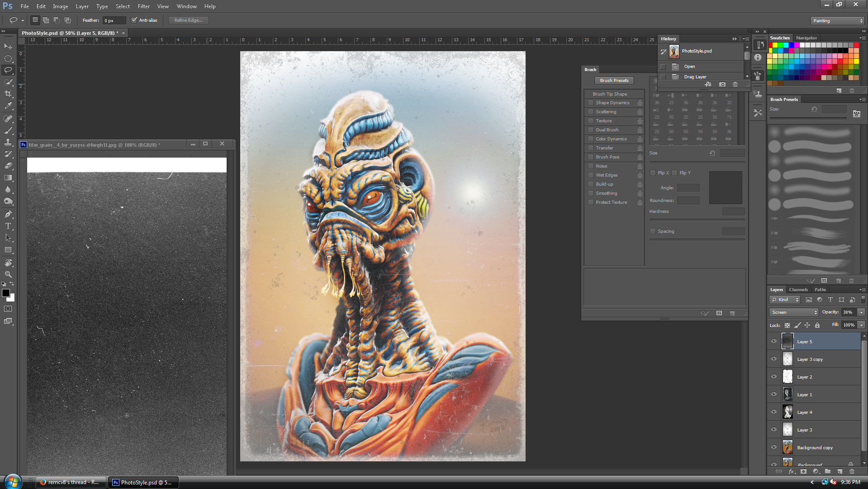868x489 pixels.
Task: Open the Painting workspace dropdown
Action: pos(837,21)
